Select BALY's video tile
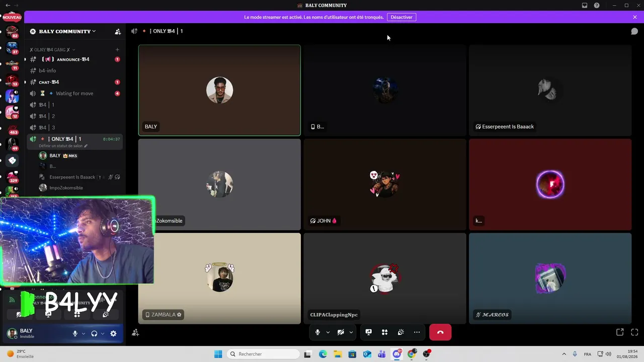This screenshot has height=362, width=644. point(219,90)
